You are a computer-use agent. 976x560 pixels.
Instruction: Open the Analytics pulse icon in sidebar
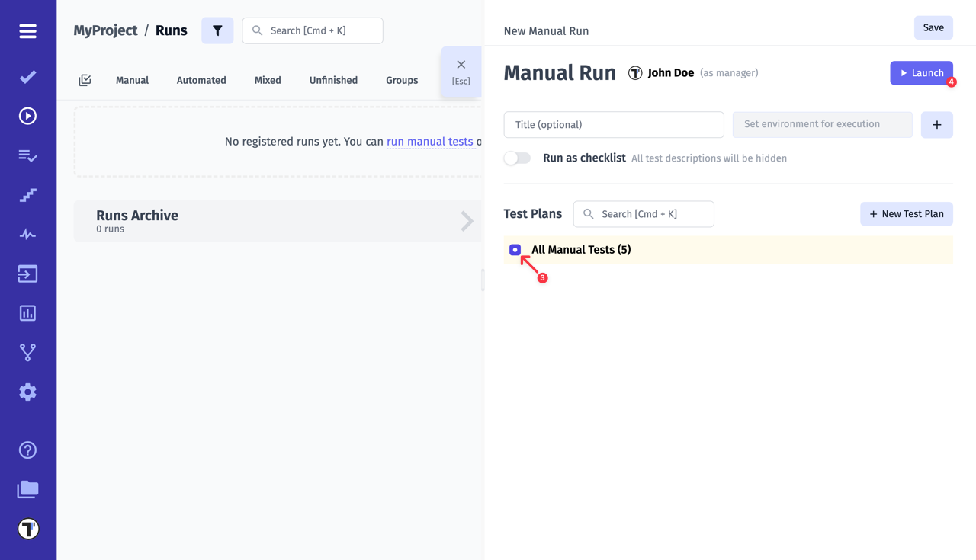(27, 234)
